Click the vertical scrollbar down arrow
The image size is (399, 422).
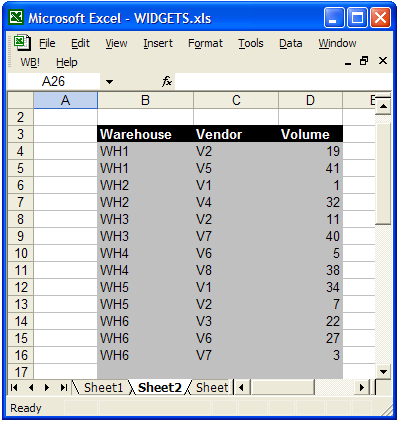point(383,371)
